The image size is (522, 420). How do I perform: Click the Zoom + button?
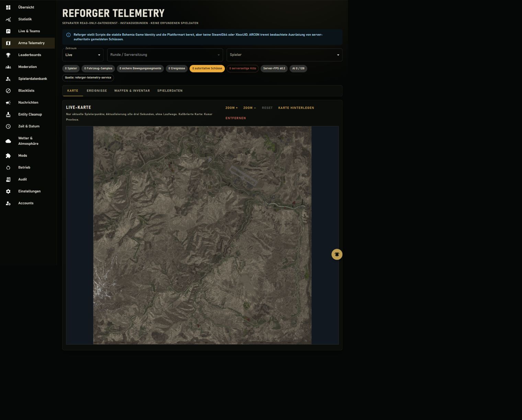[231, 108]
